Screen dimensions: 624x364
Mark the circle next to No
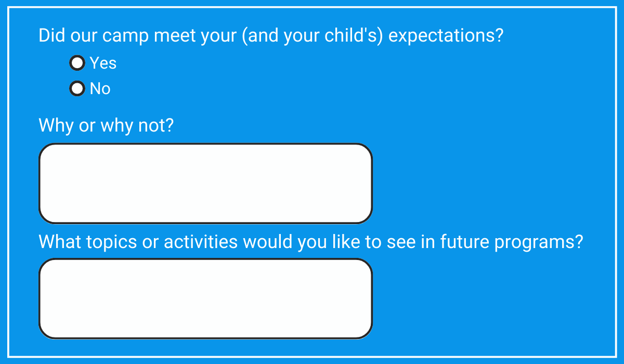coord(77,89)
